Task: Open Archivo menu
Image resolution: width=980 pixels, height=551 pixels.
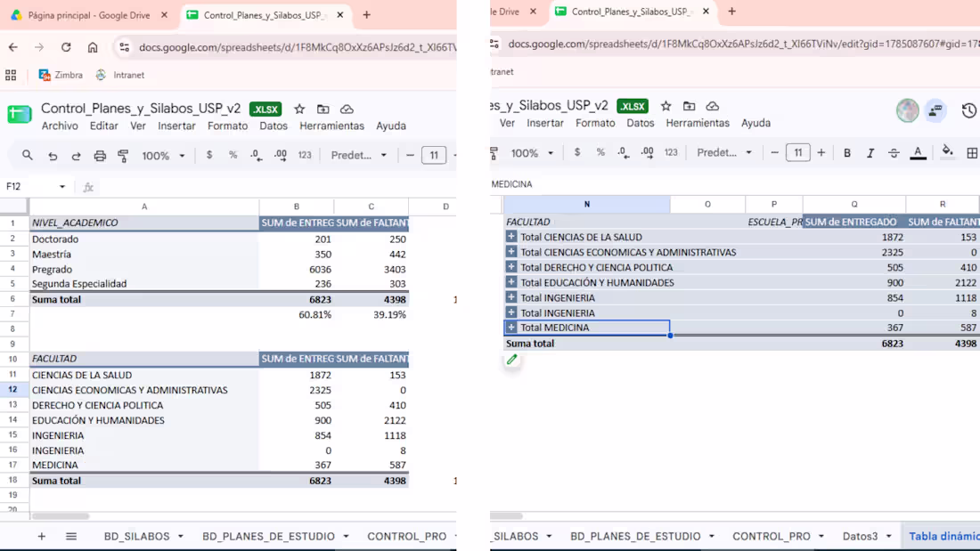Action: (60, 126)
